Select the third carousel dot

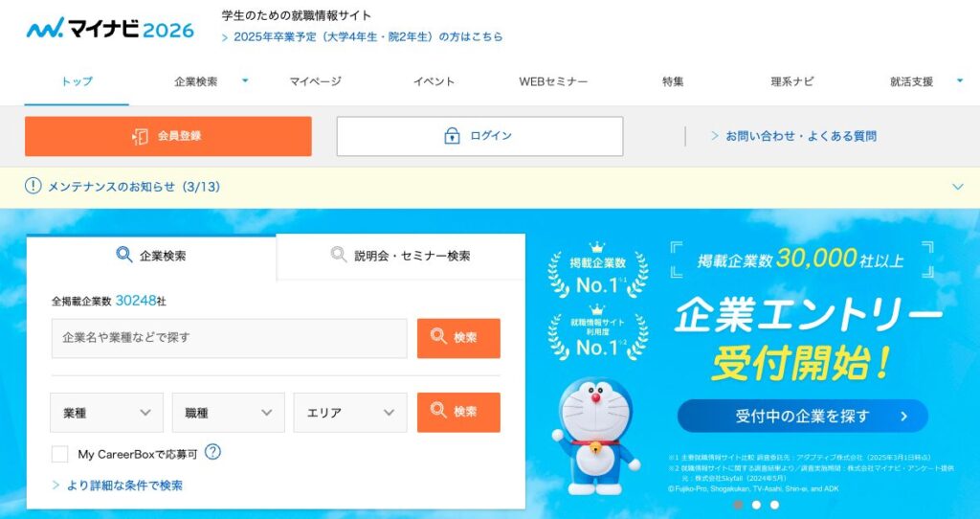[x=775, y=505]
